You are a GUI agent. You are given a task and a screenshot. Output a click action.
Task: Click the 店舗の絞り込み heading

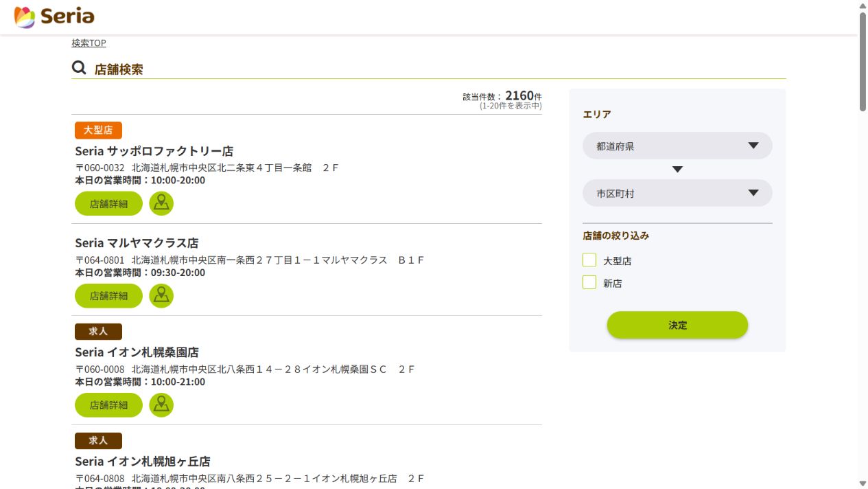pyautogui.click(x=615, y=236)
